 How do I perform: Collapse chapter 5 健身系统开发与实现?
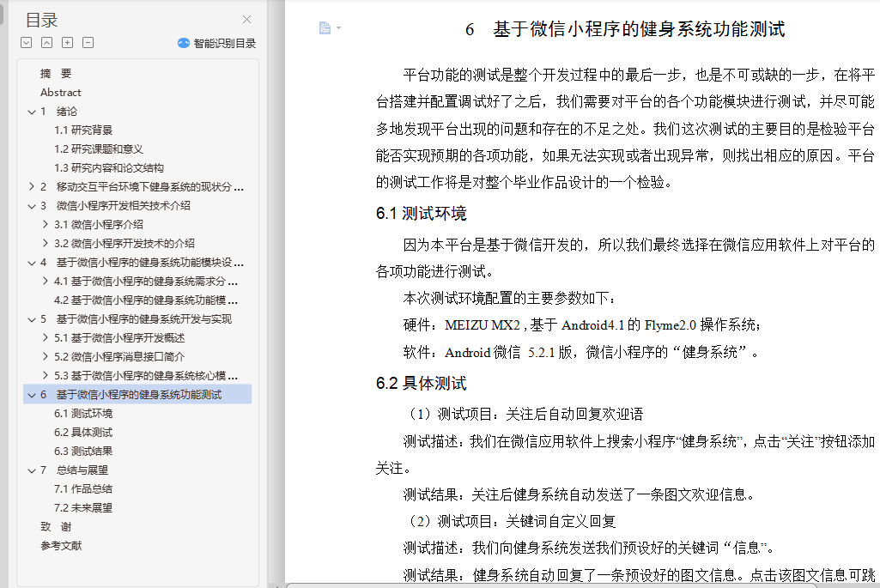point(32,319)
